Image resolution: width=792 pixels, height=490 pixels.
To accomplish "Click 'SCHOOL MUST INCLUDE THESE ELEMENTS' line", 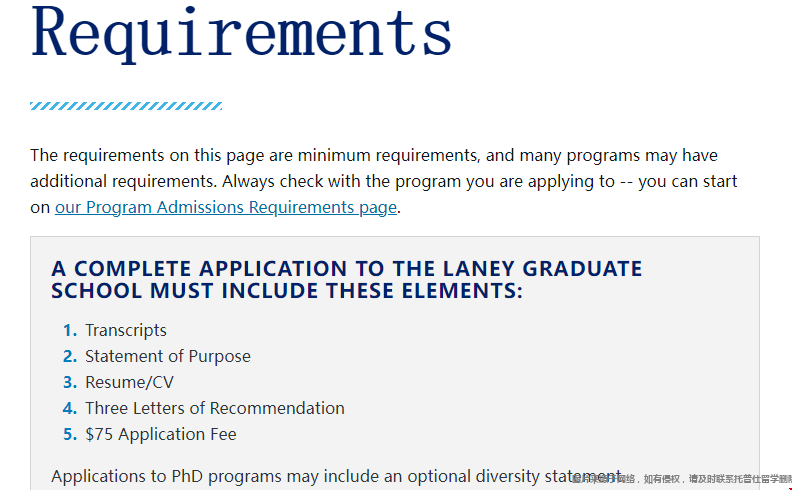I will (x=287, y=291).
